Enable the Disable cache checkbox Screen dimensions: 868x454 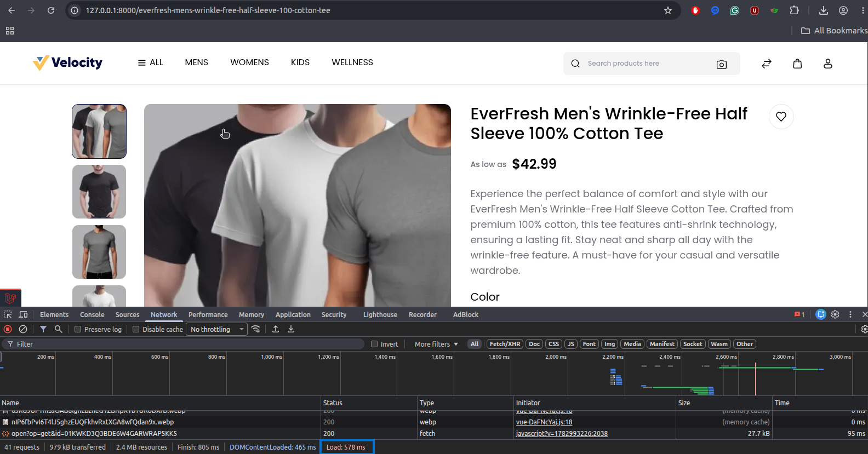[136, 329]
